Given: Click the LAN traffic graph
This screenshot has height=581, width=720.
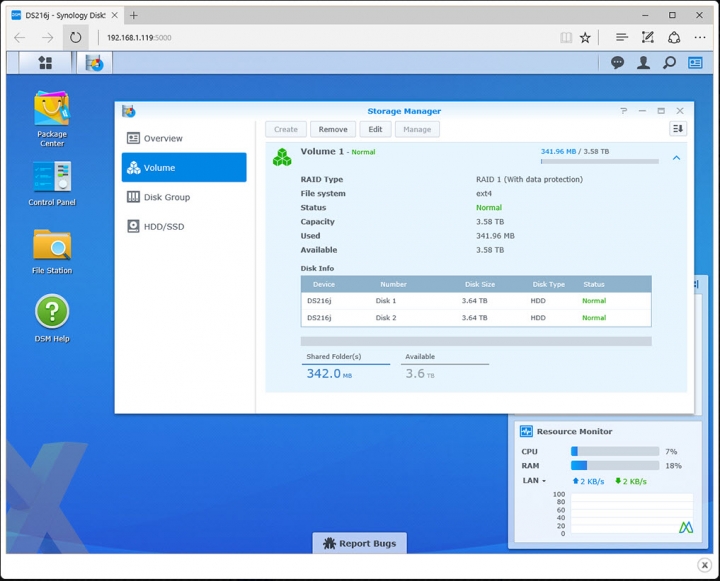Looking at the screenshot, I should coord(632,513).
